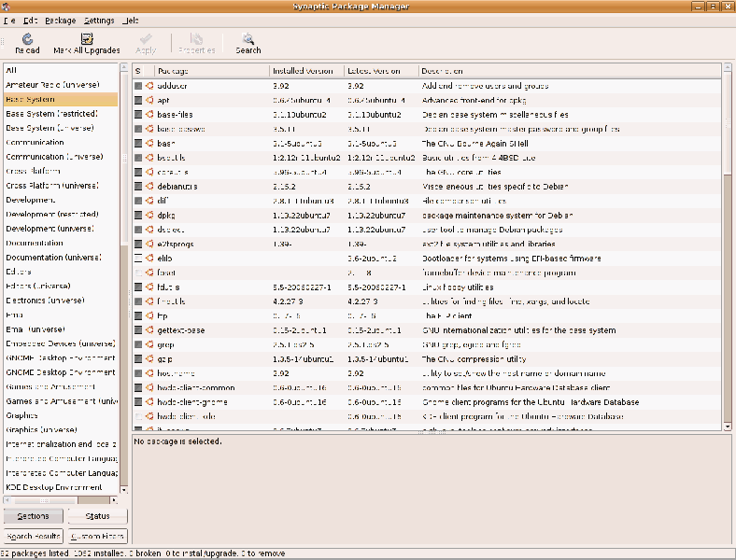The height and width of the screenshot is (560, 736).
Task: Click Ubuntu logo icon beside findutils
Action: coord(149,301)
